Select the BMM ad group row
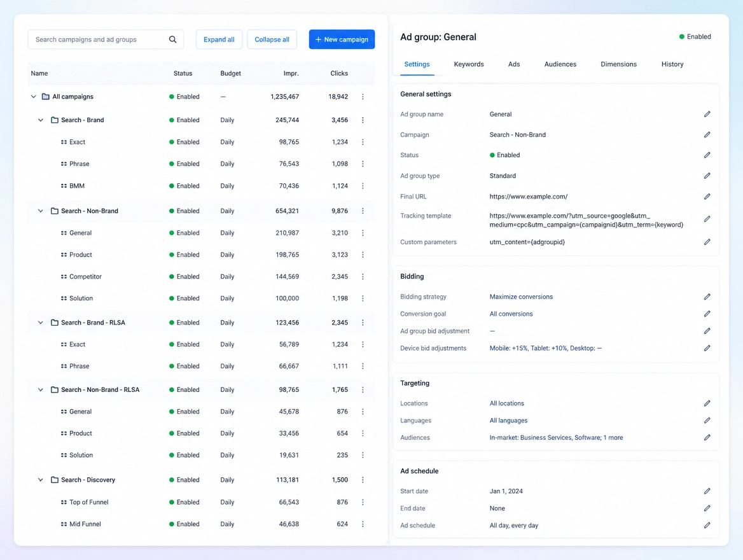 [x=201, y=186]
